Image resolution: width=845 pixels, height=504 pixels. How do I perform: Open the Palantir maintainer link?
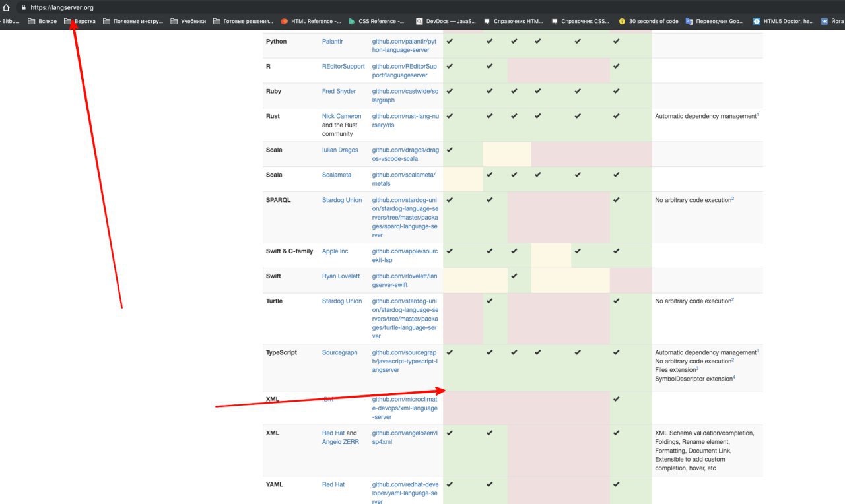(x=332, y=41)
